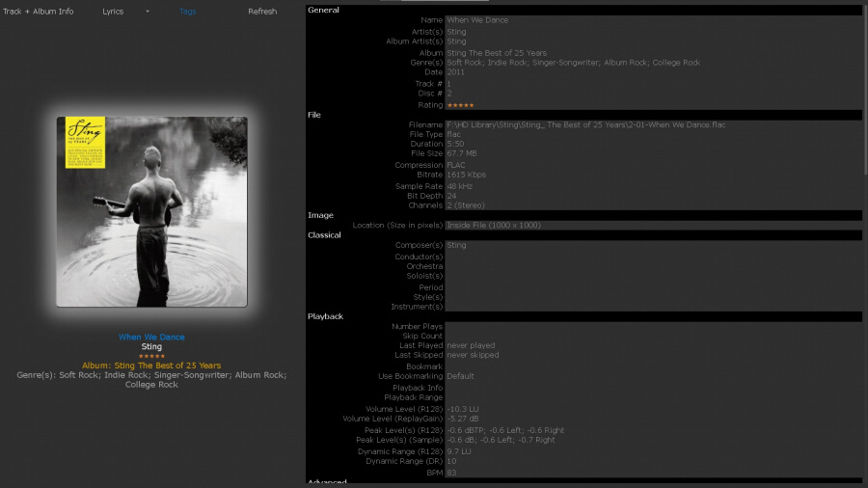Click the empty Conductor(s) field

654,257
